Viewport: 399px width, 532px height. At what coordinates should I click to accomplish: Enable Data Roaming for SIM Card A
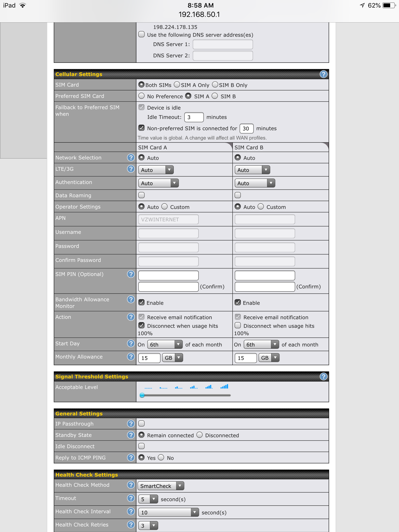point(142,195)
